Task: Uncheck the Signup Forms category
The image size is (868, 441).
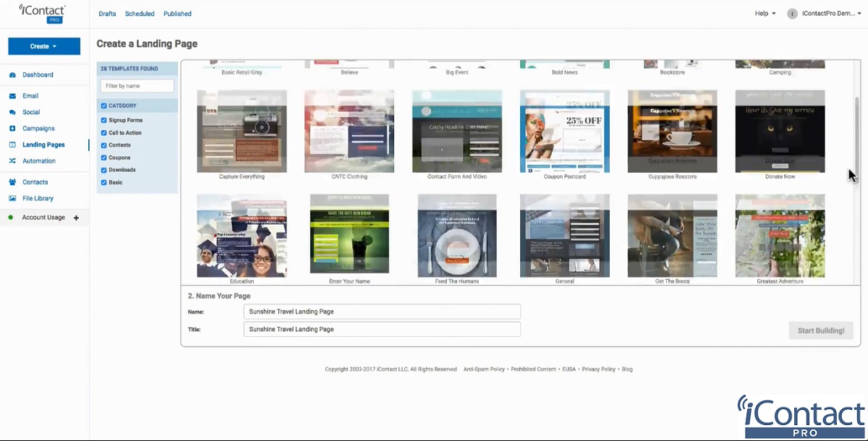Action: 104,121
